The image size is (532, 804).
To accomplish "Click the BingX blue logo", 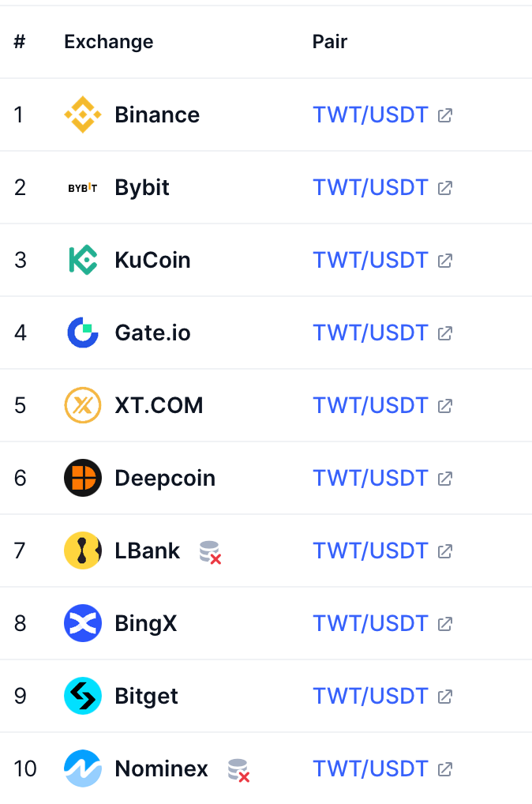I will [83, 623].
